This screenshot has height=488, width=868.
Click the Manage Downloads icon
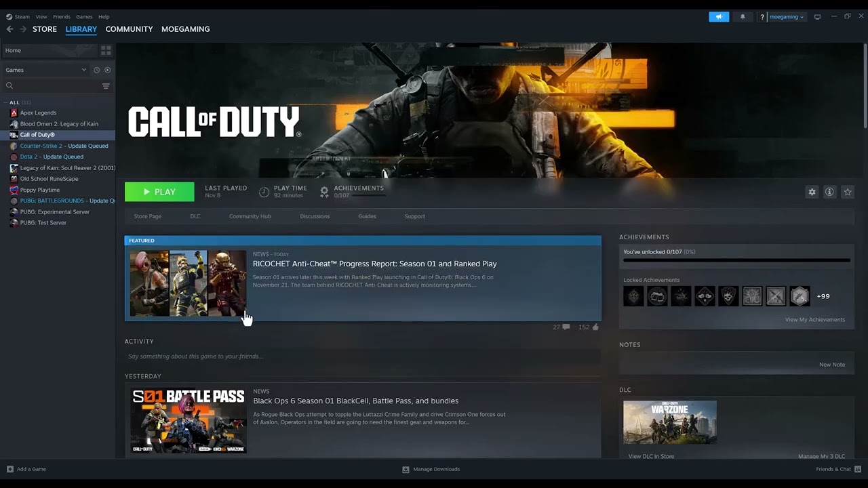click(x=406, y=469)
